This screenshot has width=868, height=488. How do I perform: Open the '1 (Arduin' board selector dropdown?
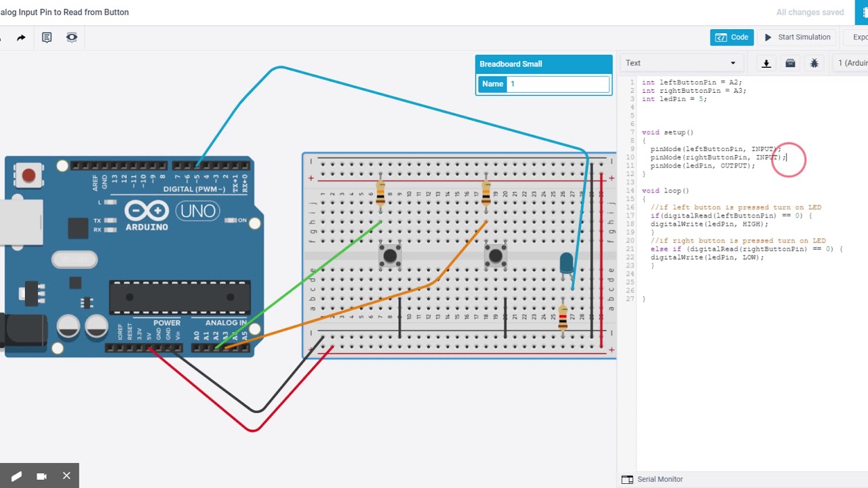point(850,63)
